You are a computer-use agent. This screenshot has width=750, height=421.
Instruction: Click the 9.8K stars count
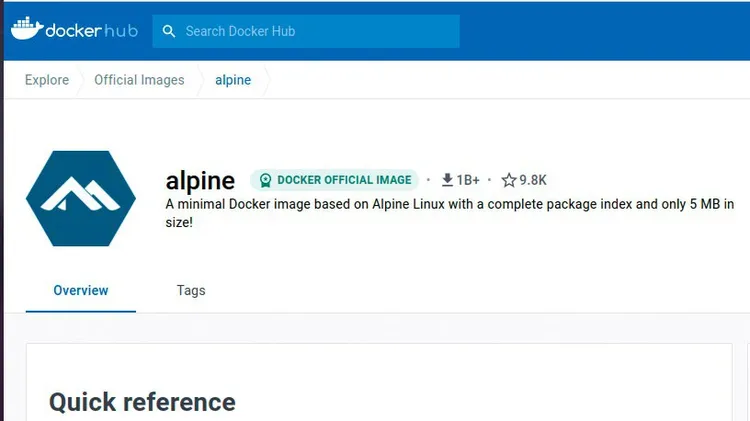pyautogui.click(x=533, y=180)
